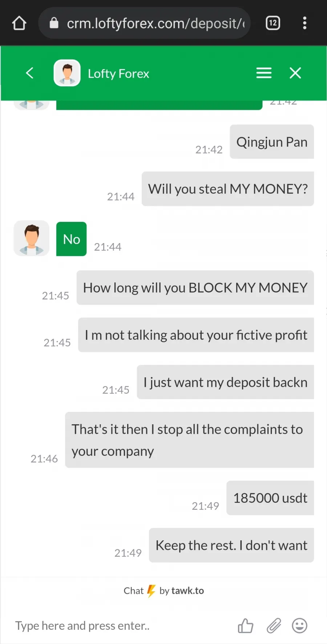Tap the browser home icon
This screenshot has width=327, height=644.
click(19, 23)
